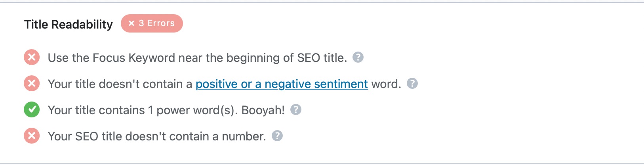
Task: Click 'word.' text after sentiment link
Action: click(x=386, y=84)
